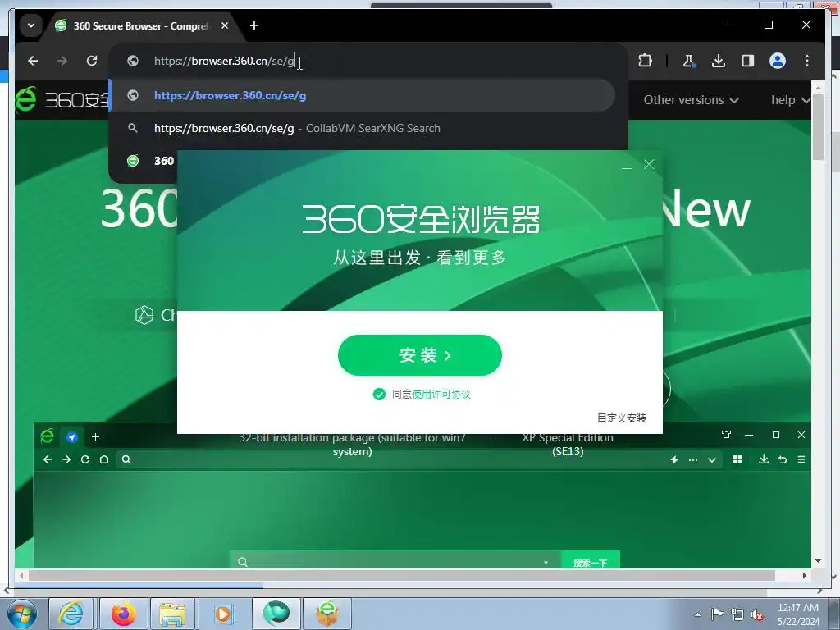Viewport: 840px width, 630px height.
Task: Expand the Other versions menu
Action: (x=691, y=100)
